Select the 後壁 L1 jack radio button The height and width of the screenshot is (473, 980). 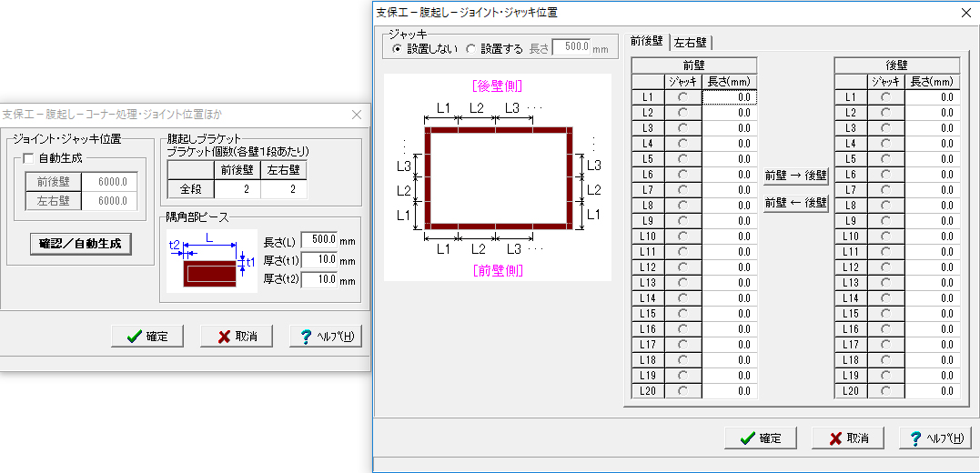885,96
